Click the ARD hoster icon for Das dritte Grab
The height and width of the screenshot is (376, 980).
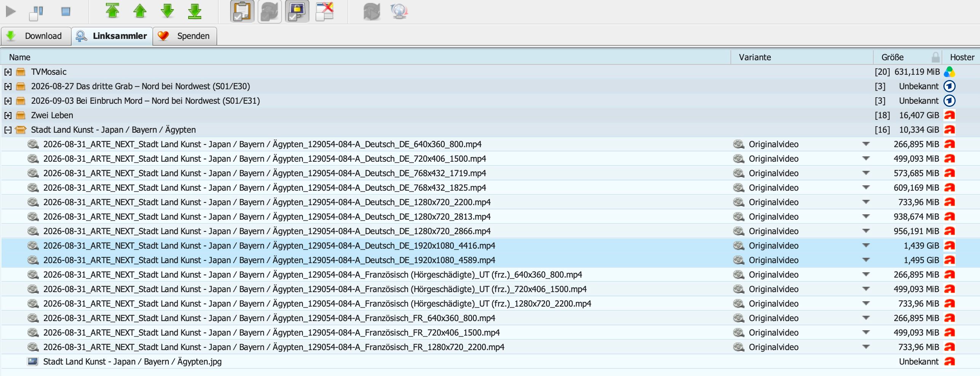point(950,86)
